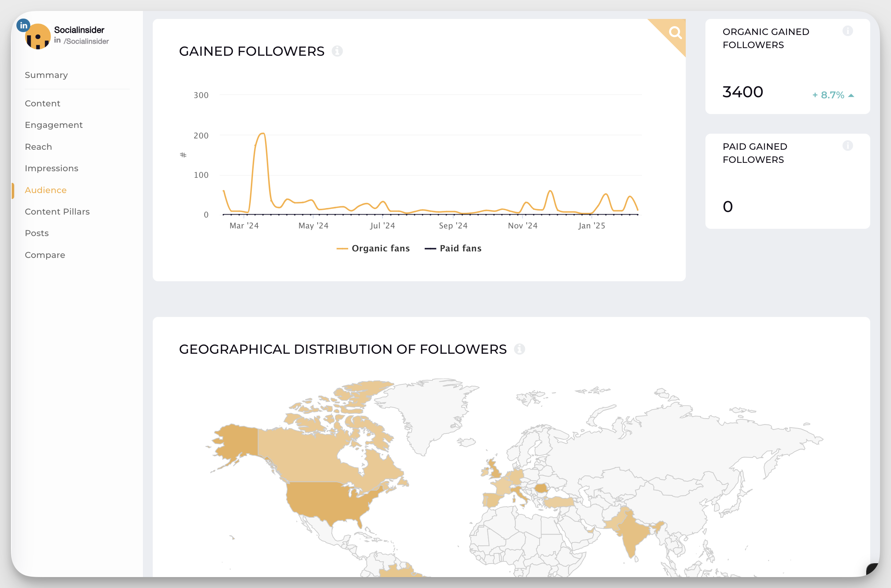Click the Content navigation link
Image resolution: width=891 pixels, height=588 pixels.
(x=42, y=103)
